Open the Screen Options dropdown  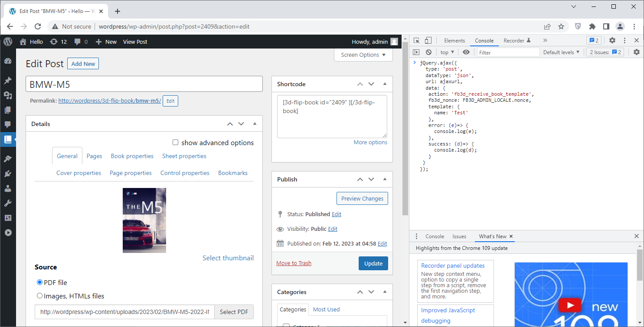(x=363, y=55)
